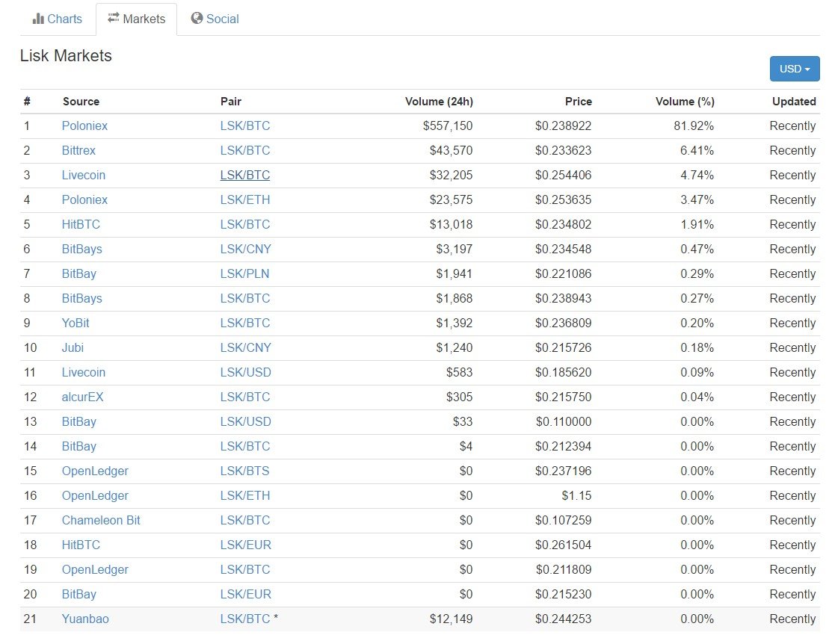Click LSK/EUR pair link for HitBTC
Viewport: 838px width, 644px height.
[246, 545]
